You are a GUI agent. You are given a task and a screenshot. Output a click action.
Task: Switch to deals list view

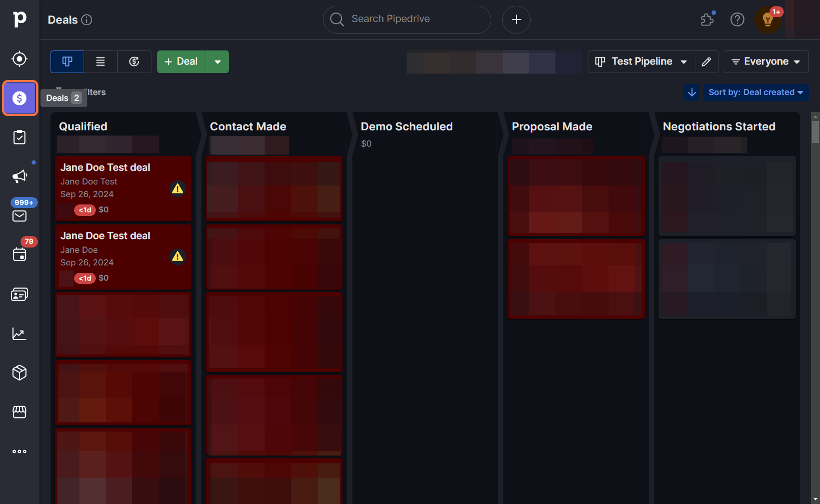(100, 61)
